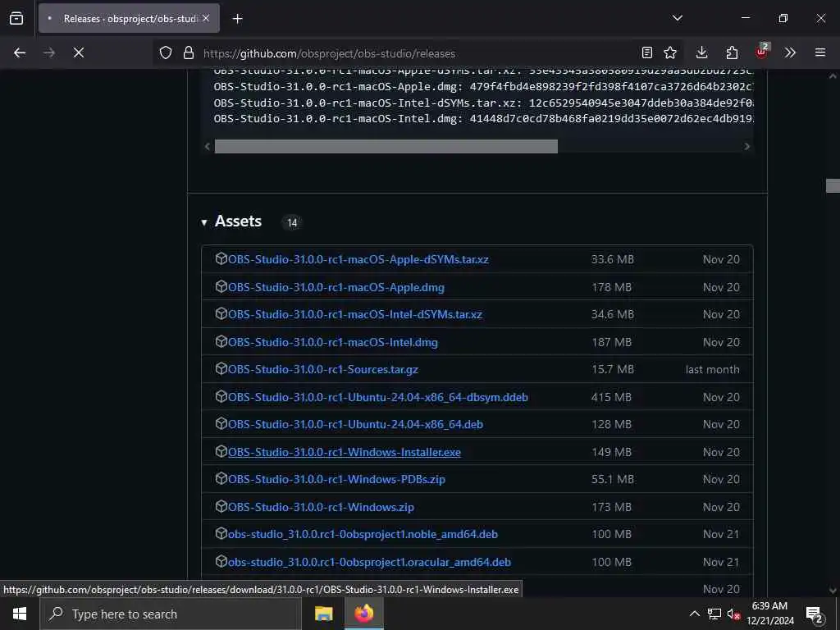Click the checksum block horizontal scrollbar thumb

[x=386, y=146]
